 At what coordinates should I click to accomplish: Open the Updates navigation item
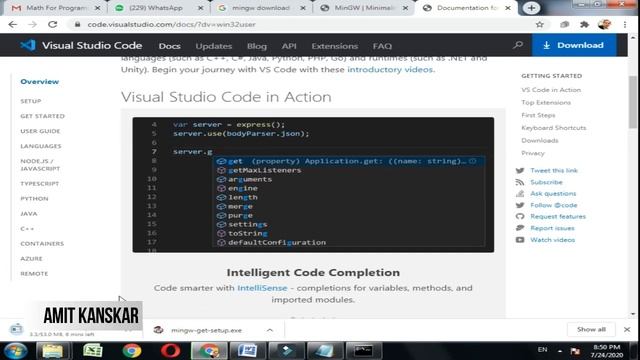(x=213, y=46)
